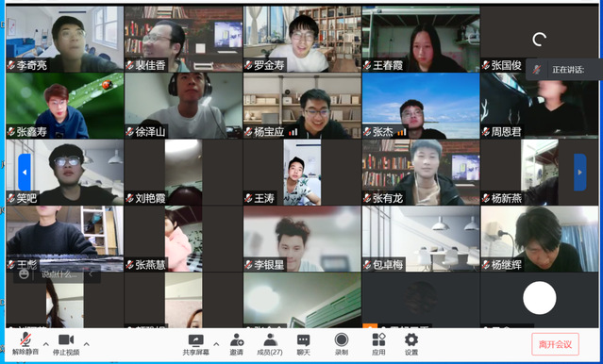Click the red 离开会议 button

pyautogui.click(x=555, y=344)
